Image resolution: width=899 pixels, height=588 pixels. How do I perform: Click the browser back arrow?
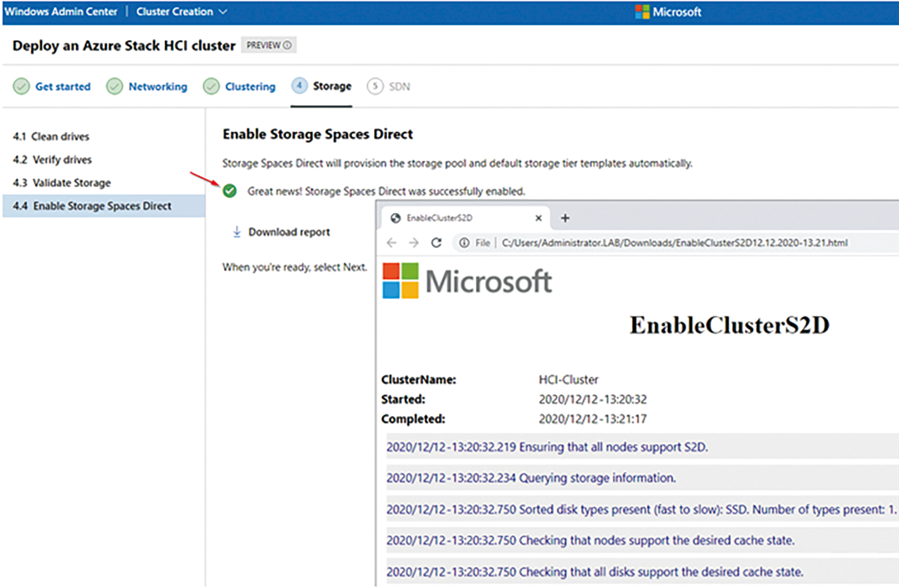pos(391,243)
